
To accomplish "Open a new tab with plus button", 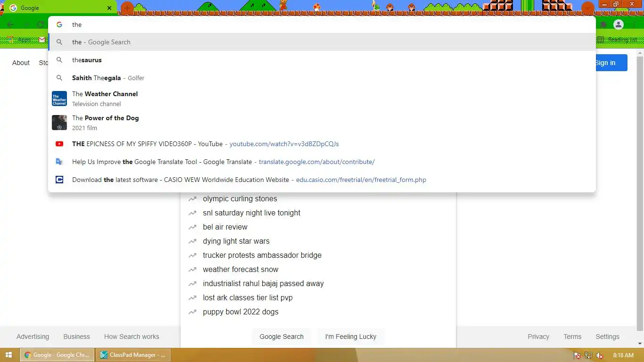I will pos(127,8).
